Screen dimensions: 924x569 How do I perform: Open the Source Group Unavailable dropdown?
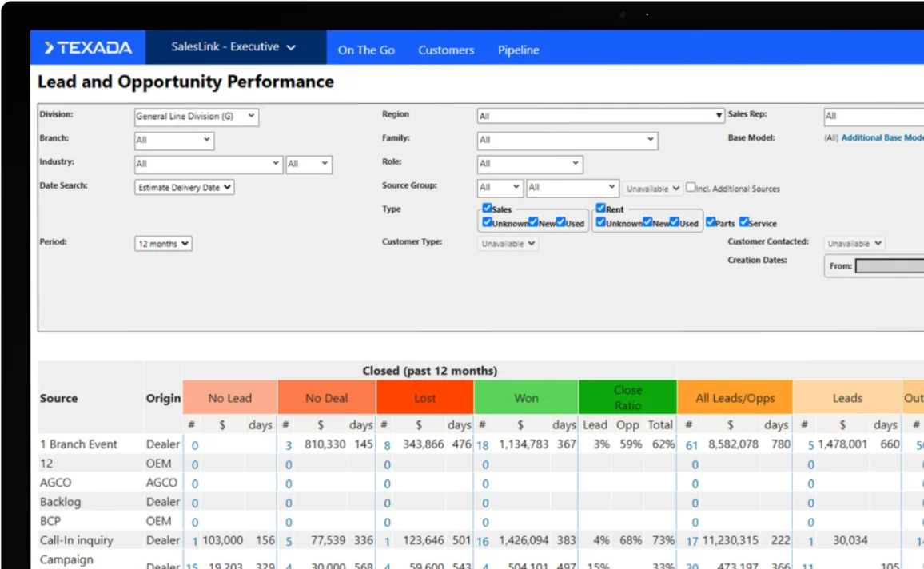coord(653,189)
